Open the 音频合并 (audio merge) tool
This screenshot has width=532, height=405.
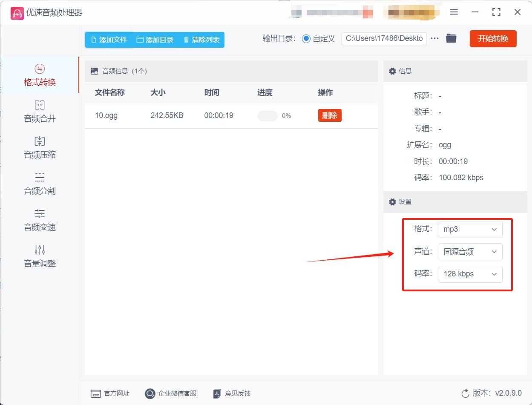coord(39,112)
